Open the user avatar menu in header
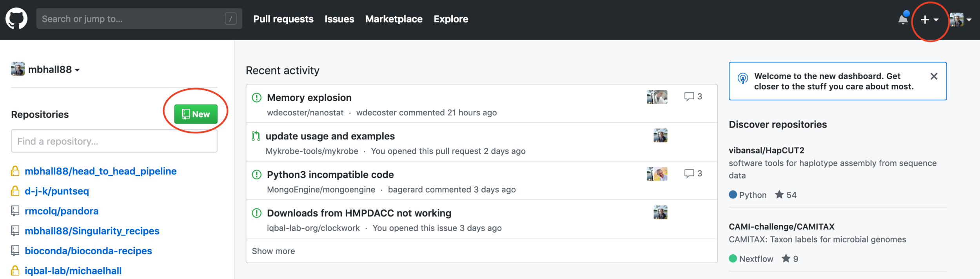 pyautogui.click(x=960, y=20)
